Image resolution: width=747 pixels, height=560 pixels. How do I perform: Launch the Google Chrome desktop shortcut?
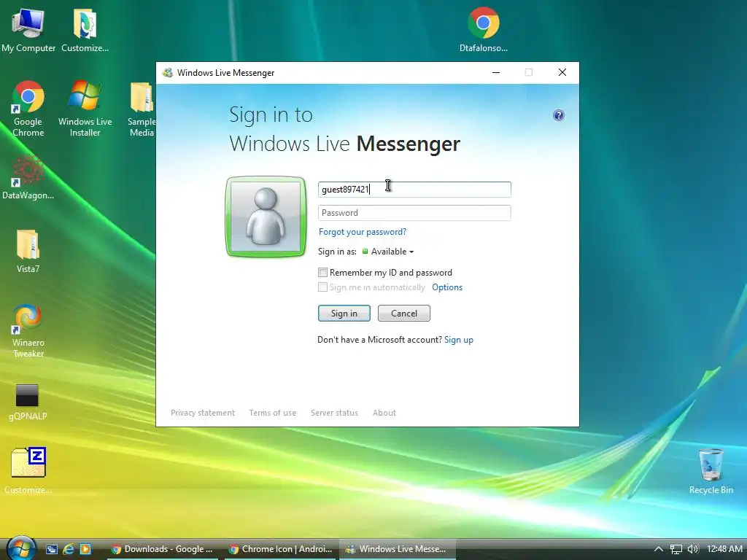pyautogui.click(x=28, y=109)
